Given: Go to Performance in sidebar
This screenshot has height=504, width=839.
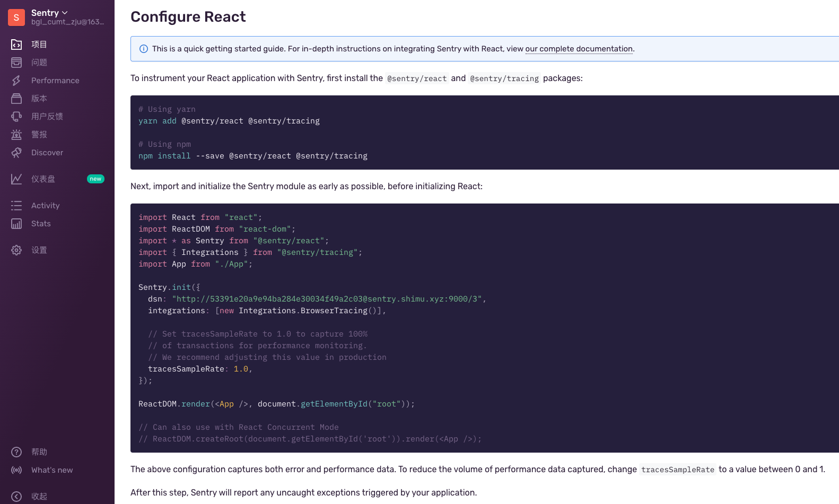Looking at the screenshot, I should (x=55, y=81).
